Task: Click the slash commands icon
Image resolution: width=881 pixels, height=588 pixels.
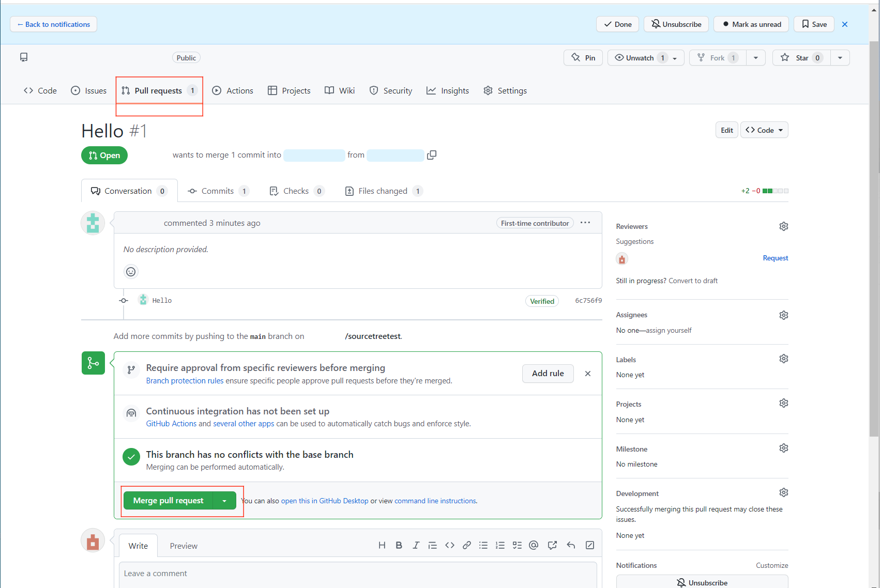Action: click(x=590, y=545)
